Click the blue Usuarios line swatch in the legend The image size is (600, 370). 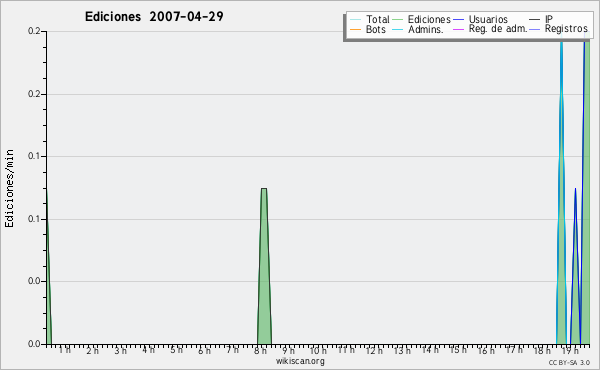[458, 20]
